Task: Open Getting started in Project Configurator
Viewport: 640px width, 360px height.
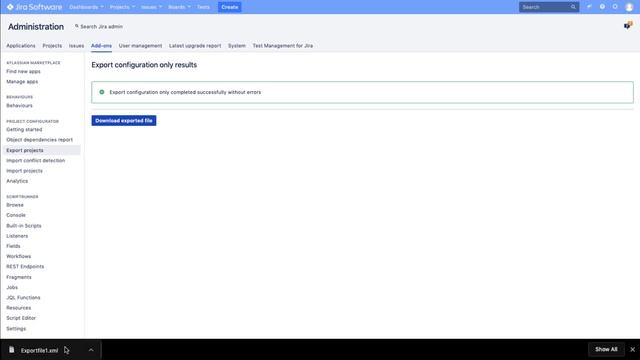Action: (x=24, y=129)
